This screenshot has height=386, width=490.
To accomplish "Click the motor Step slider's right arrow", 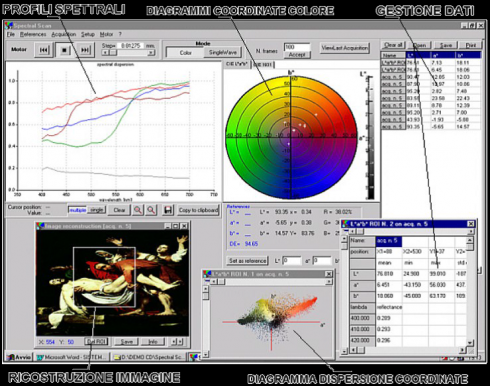I will (151, 53).
